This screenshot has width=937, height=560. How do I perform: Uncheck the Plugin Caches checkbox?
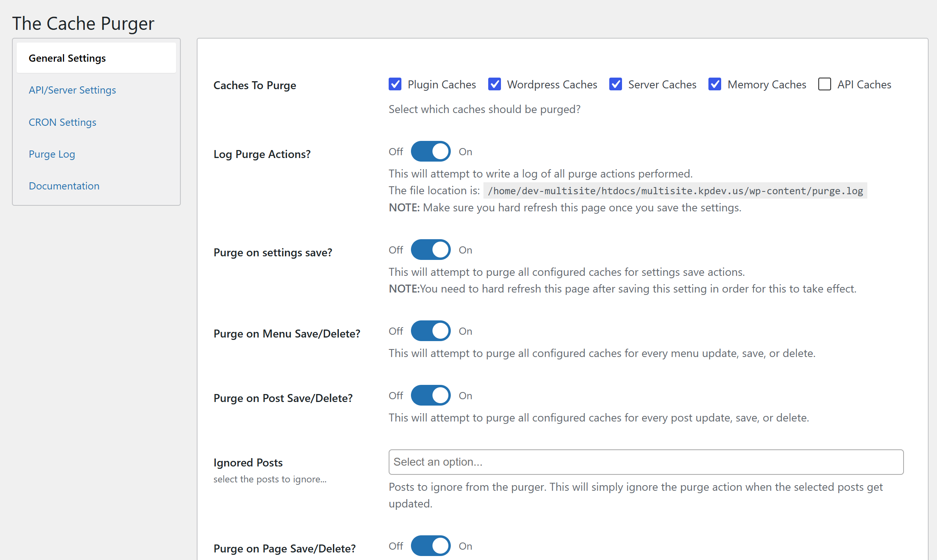coord(395,84)
